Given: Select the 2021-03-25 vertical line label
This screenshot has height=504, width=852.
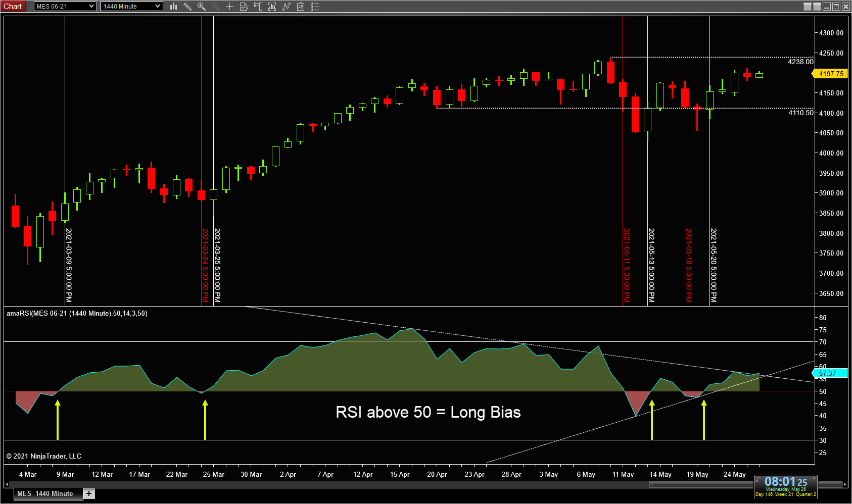Looking at the screenshot, I should tap(217, 265).
